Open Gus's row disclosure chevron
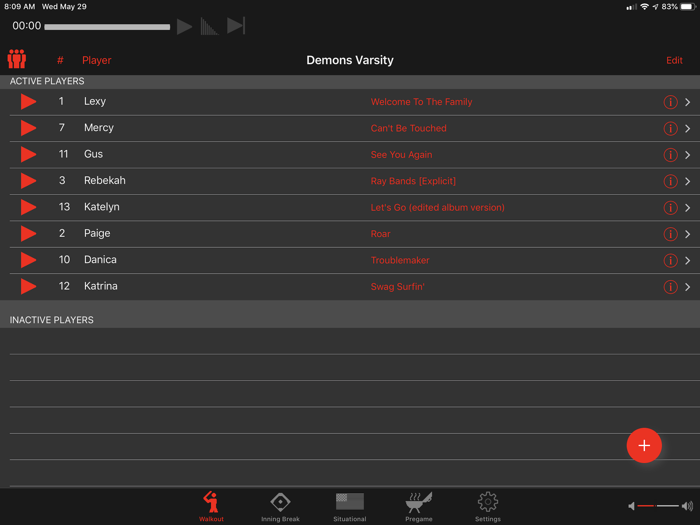 688,155
